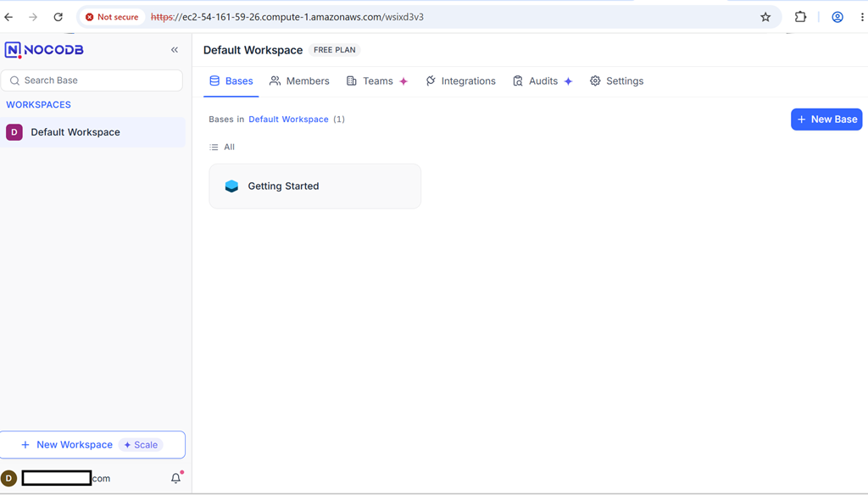Open the Bases tab
Screen dimensions: 868x495
[x=231, y=81]
